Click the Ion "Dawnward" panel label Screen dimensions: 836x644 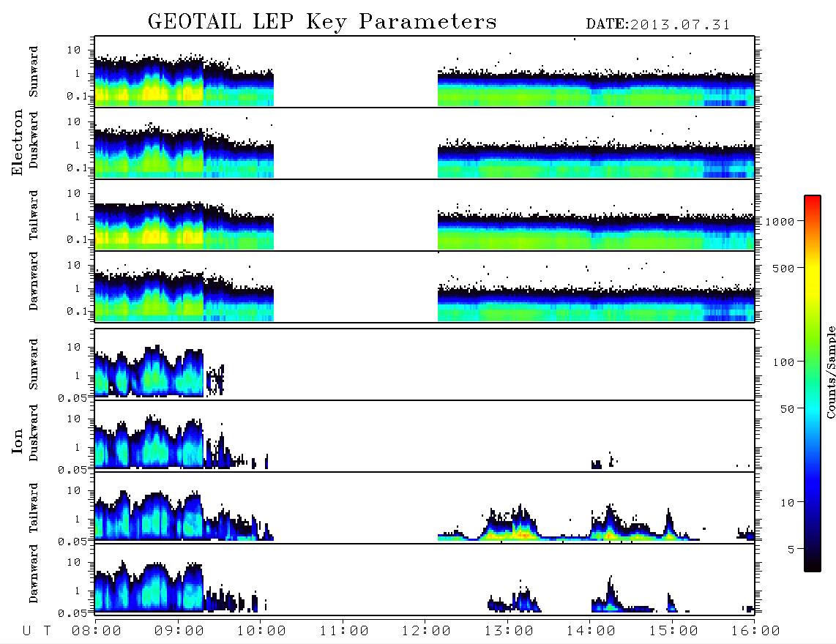click(34, 574)
